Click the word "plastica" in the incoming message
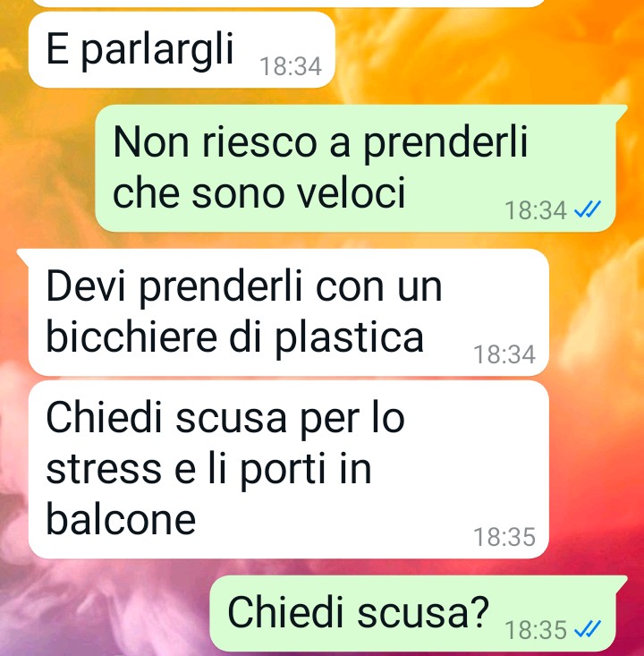This screenshot has width=644, height=656. pyautogui.click(x=349, y=338)
